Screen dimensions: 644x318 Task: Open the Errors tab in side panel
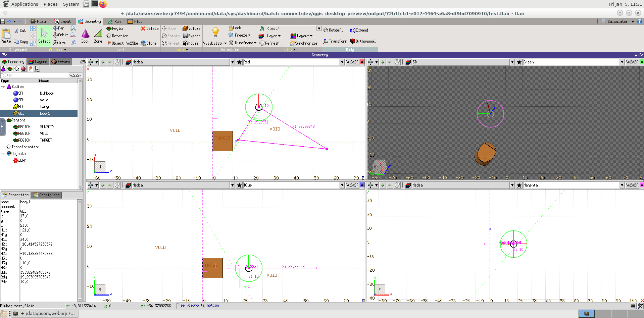pyautogui.click(x=60, y=62)
